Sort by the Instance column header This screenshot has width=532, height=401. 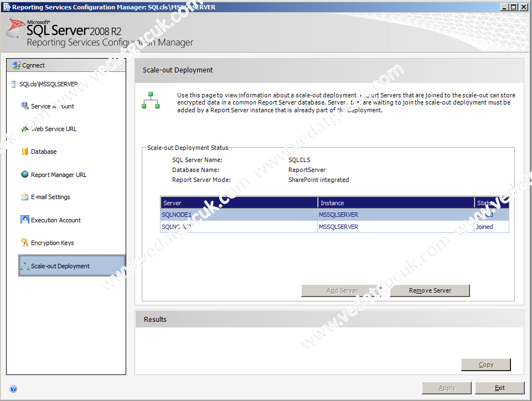pos(396,202)
